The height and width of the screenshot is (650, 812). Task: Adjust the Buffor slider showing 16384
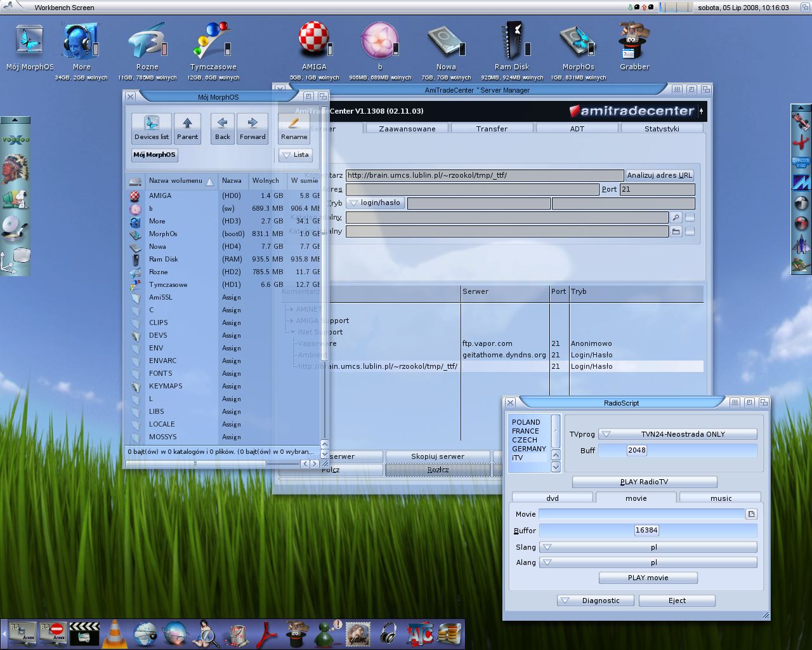[x=648, y=530]
